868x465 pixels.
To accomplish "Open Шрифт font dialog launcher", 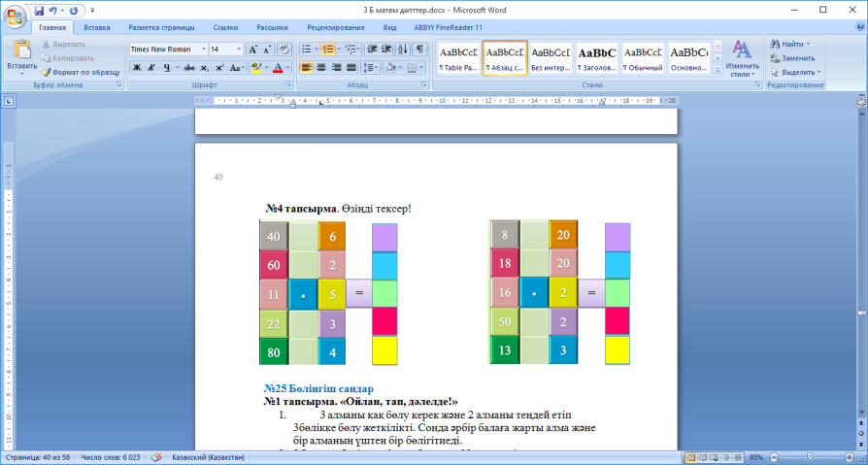I will point(288,84).
